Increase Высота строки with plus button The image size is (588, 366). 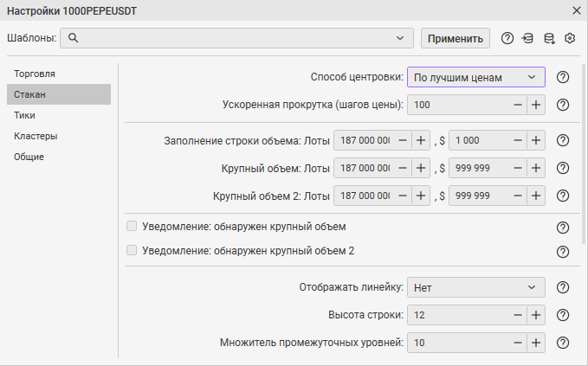(535, 315)
